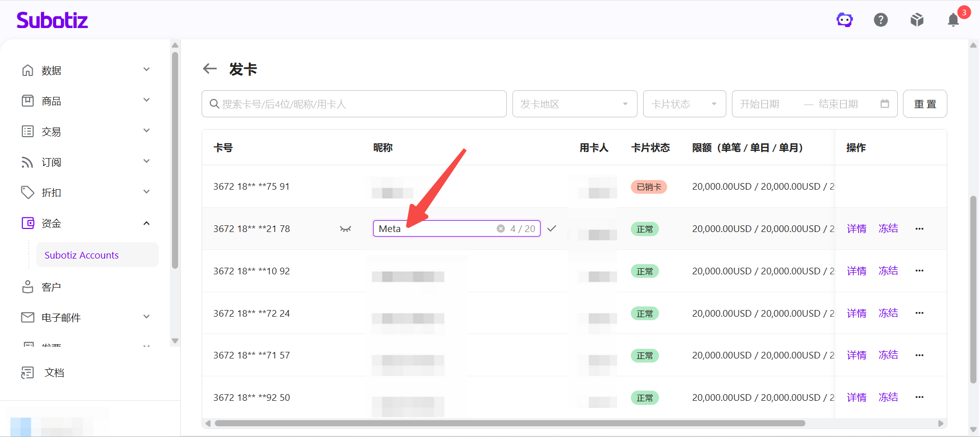Click the 正常 badge for card 10 92
This screenshot has width=980, height=437.
point(645,271)
